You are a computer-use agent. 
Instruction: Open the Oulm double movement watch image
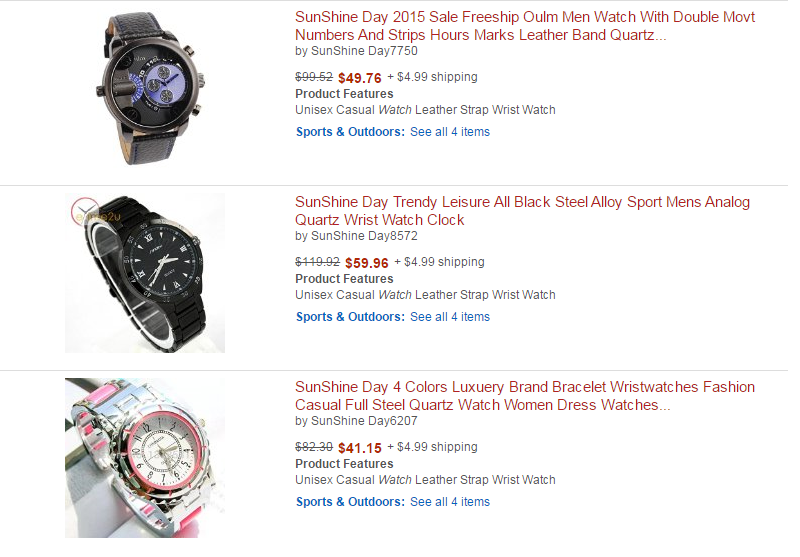pyautogui.click(x=150, y=88)
